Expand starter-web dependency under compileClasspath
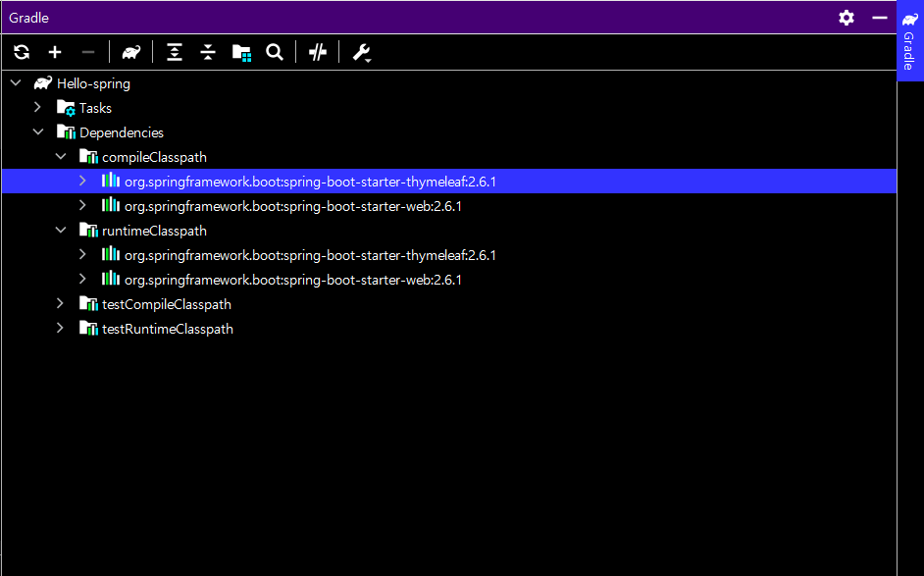This screenshot has width=924, height=576. pos(82,206)
